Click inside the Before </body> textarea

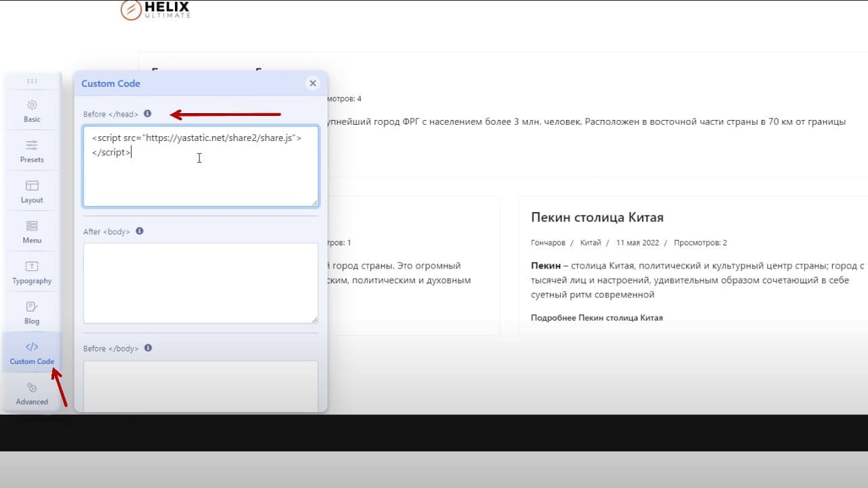pos(201,386)
